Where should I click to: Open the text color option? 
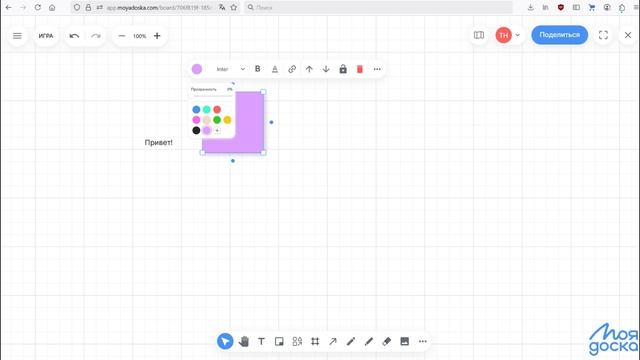pyautogui.click(x=275, y=69)
